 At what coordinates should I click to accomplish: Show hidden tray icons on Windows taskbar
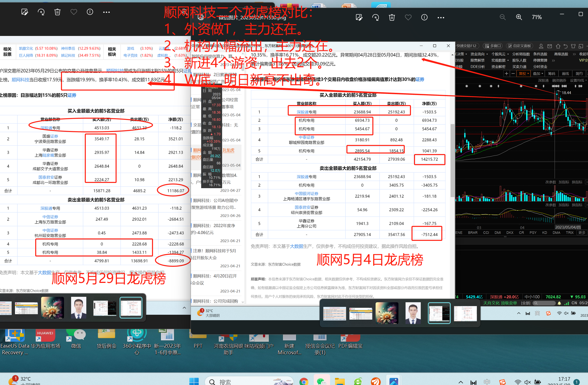point(461,382)
